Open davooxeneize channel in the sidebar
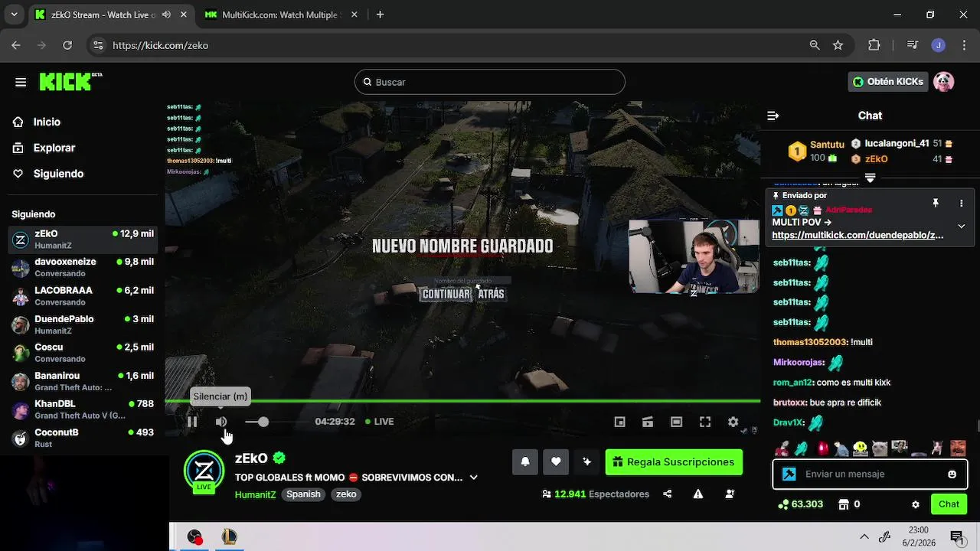 point(83,267)
